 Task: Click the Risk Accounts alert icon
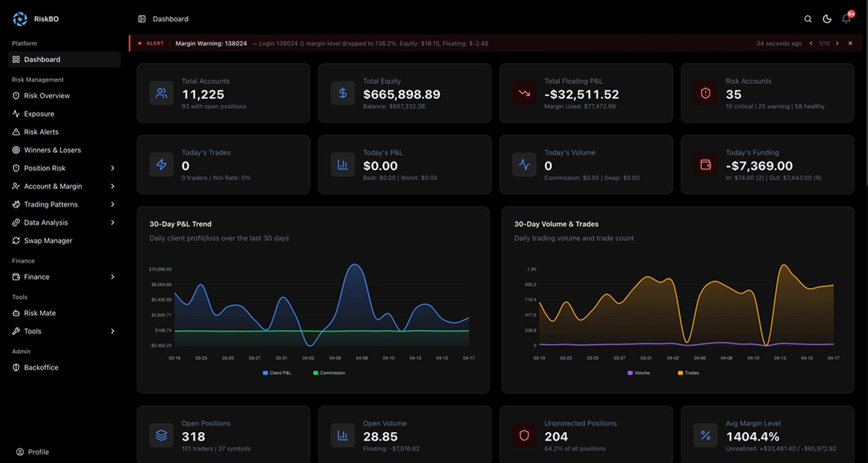tap(705, 93)
